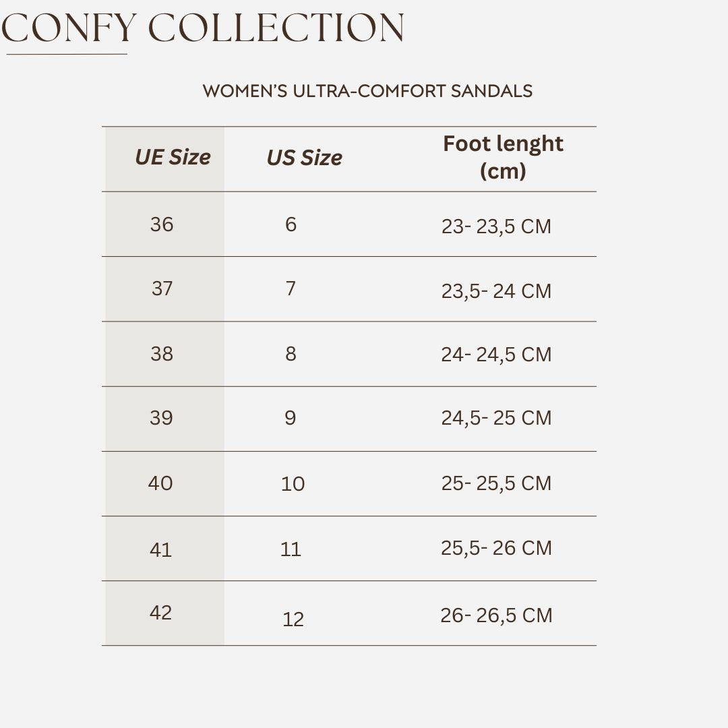
Task: Select US size 11 cell
Action: (291, 549)
